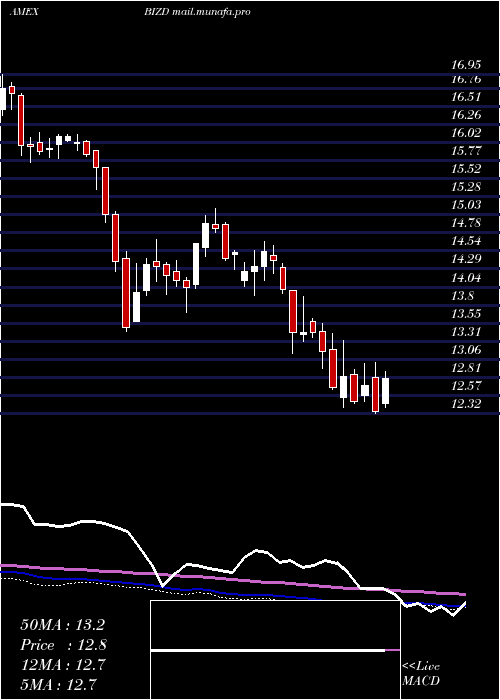The image size is (500, 700).
Task: Select the 13.8 price axis label
Action: 462,296
